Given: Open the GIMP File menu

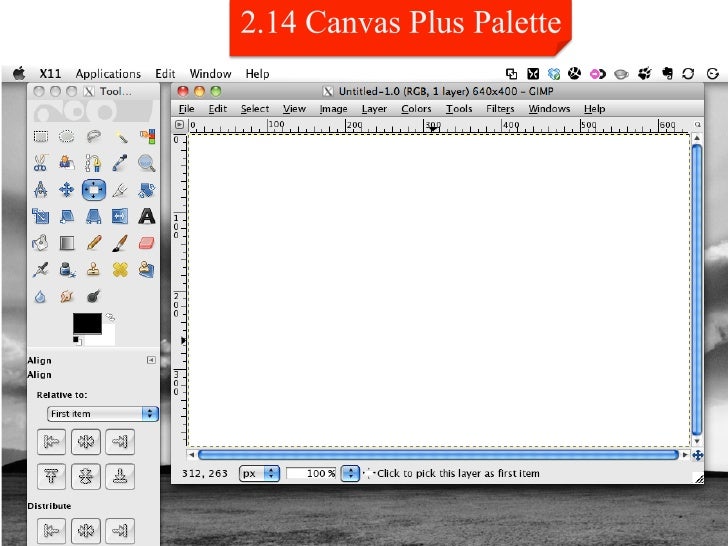Looking at the screenshot, I should [187, 109].
